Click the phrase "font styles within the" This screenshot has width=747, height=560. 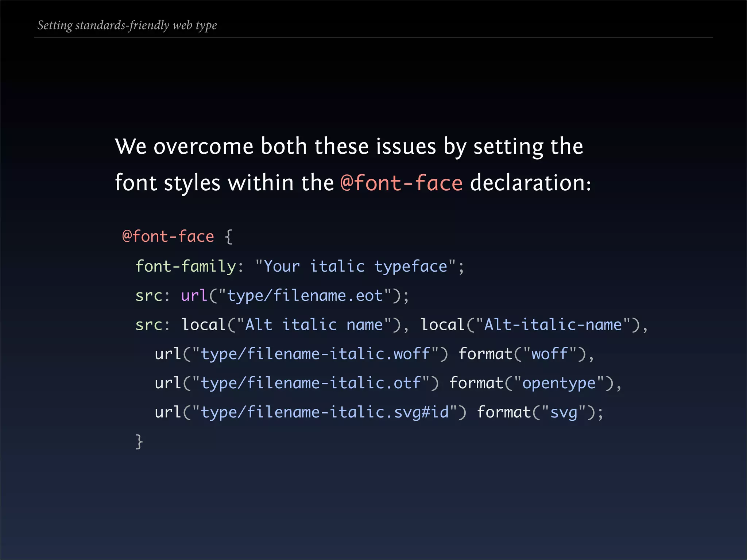224,183
